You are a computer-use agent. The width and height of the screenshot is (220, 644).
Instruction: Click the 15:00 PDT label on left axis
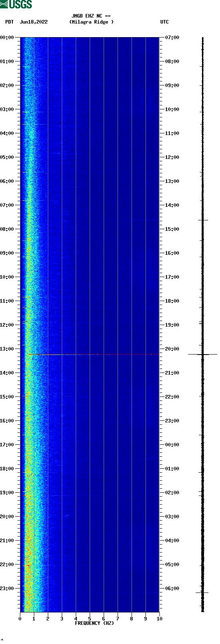pyautogui.click(x=7, y=397)
